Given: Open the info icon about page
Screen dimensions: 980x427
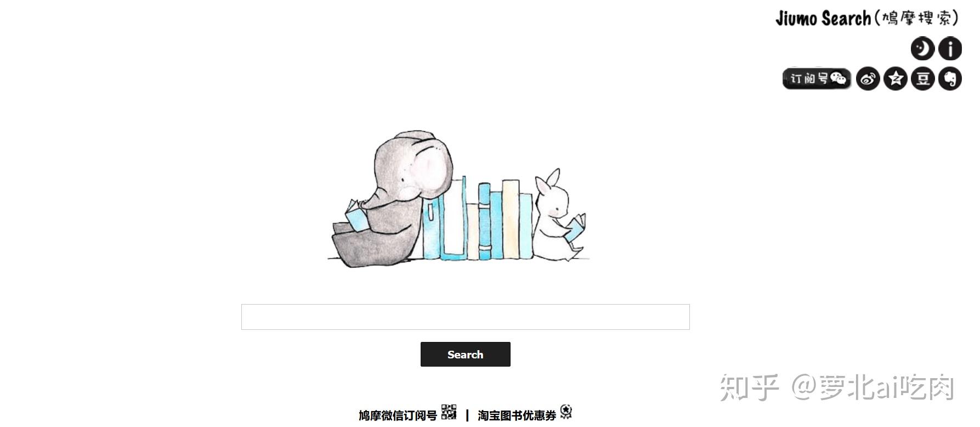Looking at the screenshot, I should coord(950,48).
